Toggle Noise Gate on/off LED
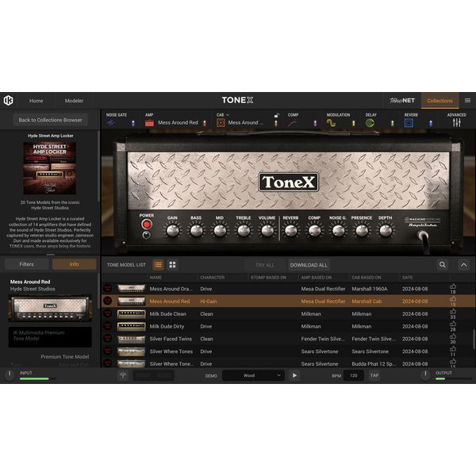The image size is (476, 476). coord(133,123)
